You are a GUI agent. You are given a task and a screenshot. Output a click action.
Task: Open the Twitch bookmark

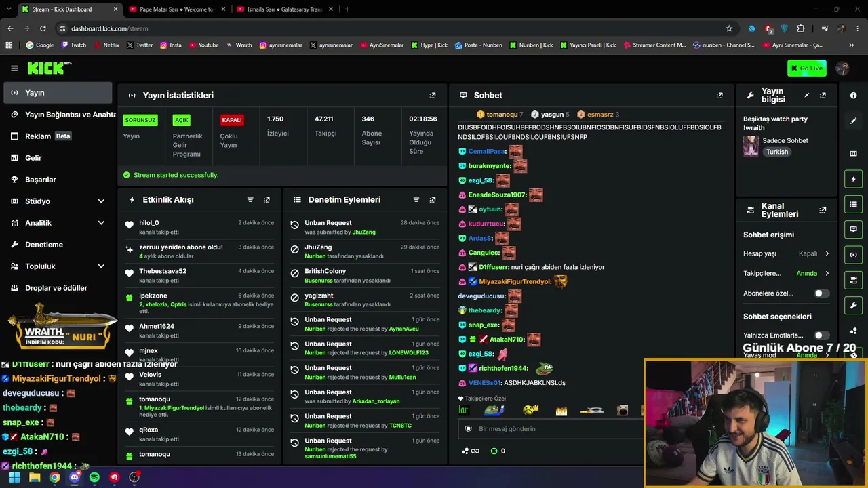(x=74, y=45)
